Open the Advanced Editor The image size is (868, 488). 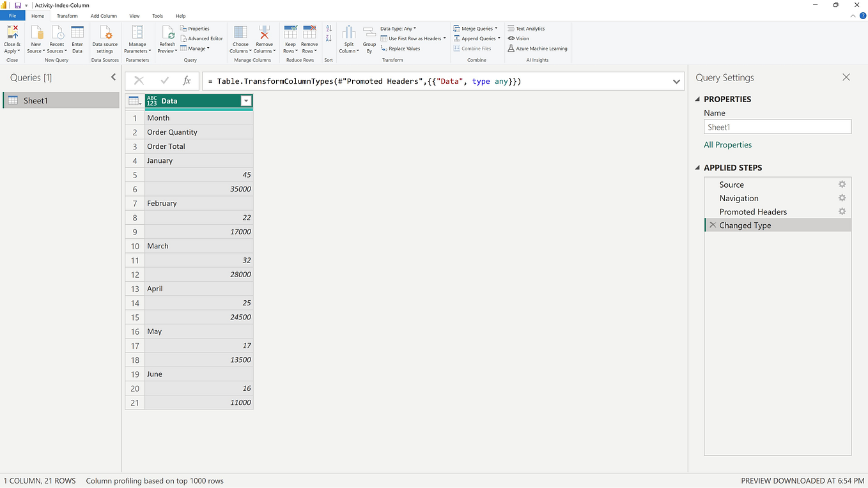click(201, 38)
